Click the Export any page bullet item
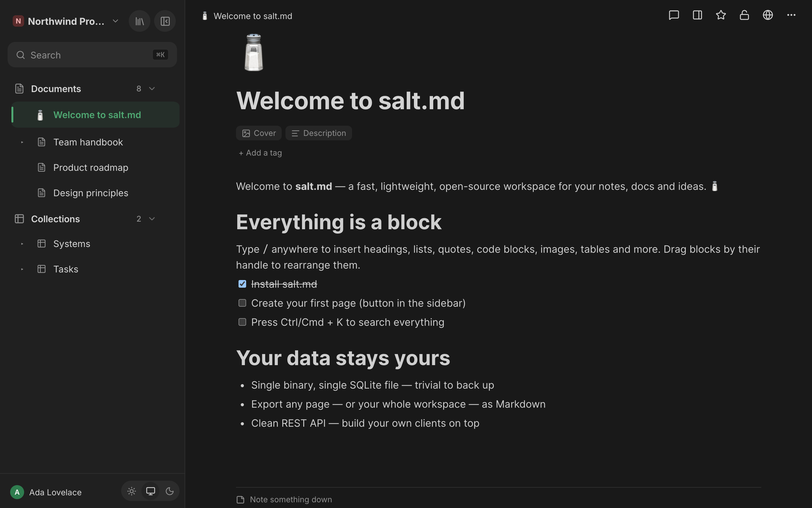The image size is (812, 508). [398, 404]
